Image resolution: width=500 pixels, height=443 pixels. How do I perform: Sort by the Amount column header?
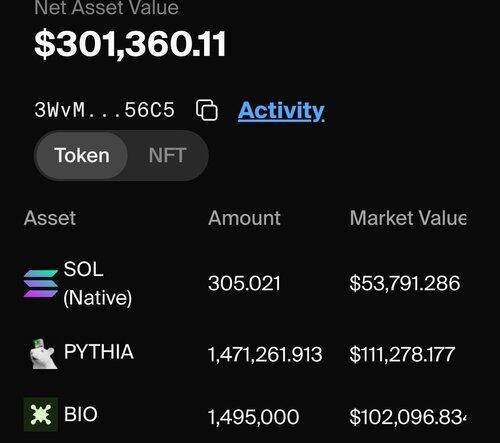(244, 218)
